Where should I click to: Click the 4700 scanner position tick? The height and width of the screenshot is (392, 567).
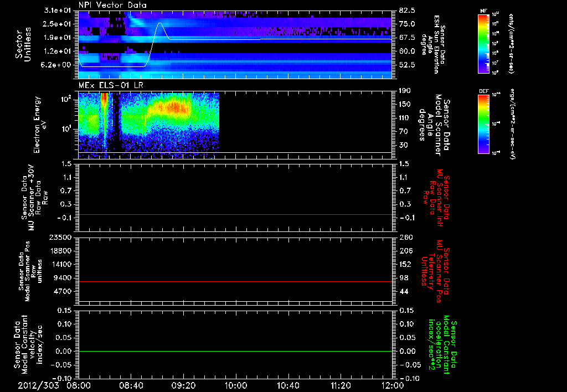(62, 291)
